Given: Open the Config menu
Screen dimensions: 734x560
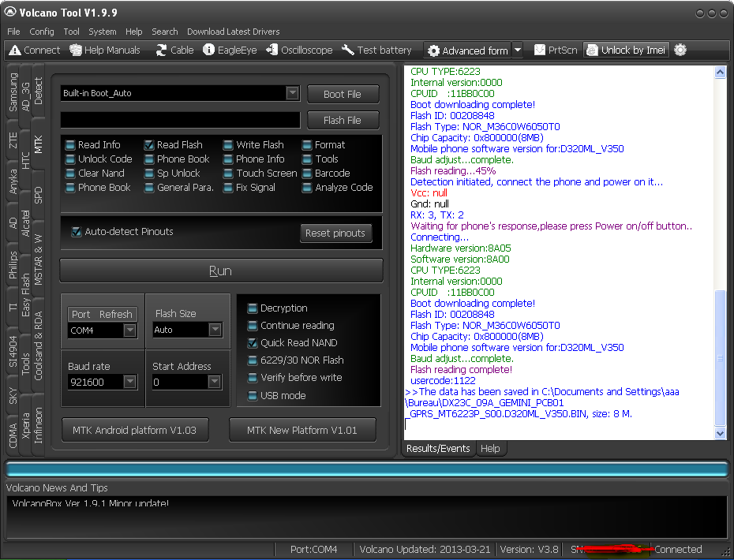Looking at the screenshot, I should click(x=42, y=32).
